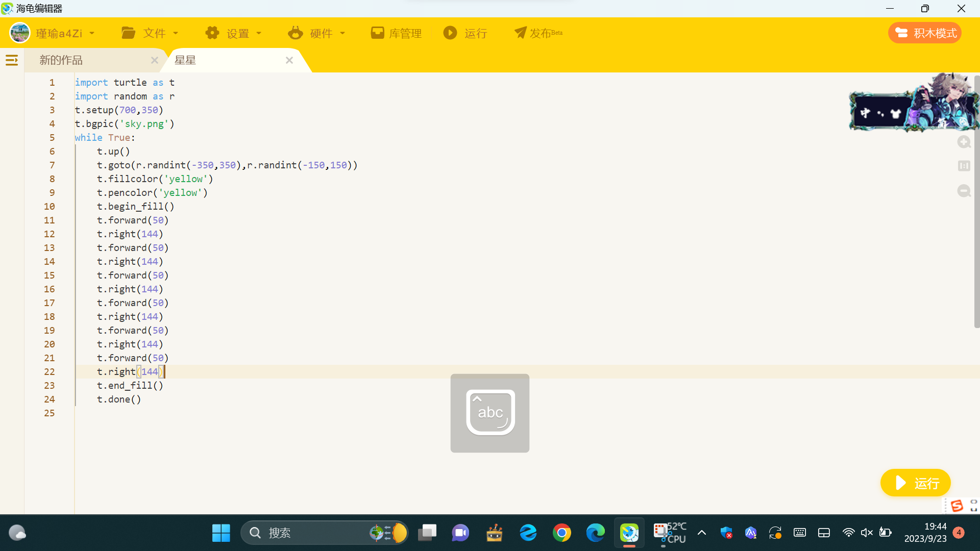Viewport: 980px width, 551px height.
Task: Click the folder icon beside 文件
Action: click(x=128, y=33)
